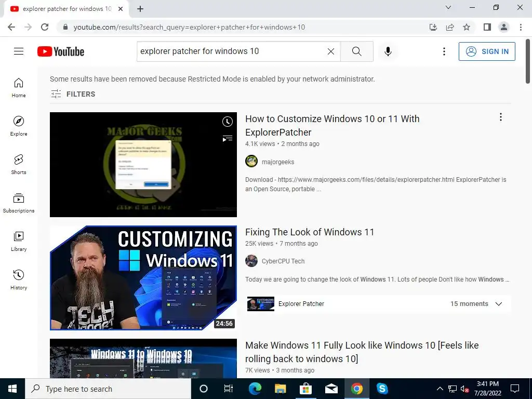Share this page from address bar
Screen dimensions: 532x399
[450, 27]
